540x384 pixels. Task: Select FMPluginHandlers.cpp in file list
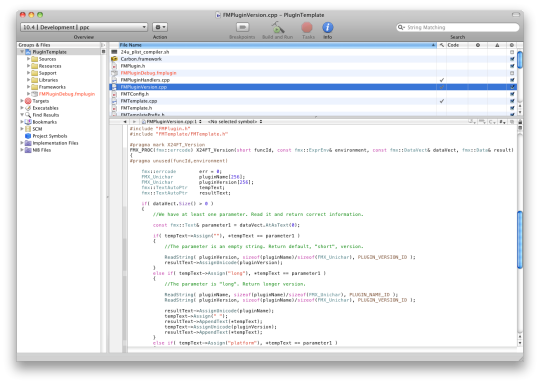coord(145,80)
